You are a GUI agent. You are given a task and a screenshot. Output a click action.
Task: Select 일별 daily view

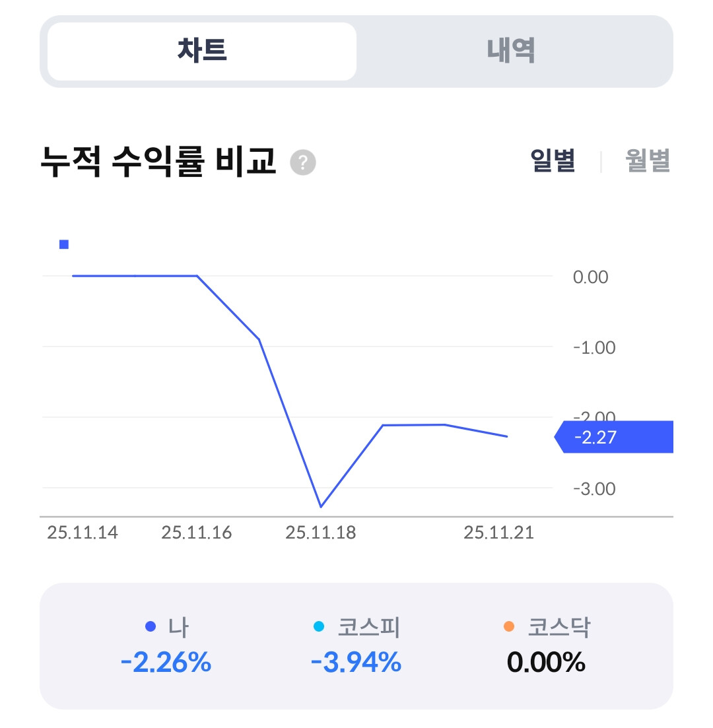pyautogui.click(x=553, y=161)
